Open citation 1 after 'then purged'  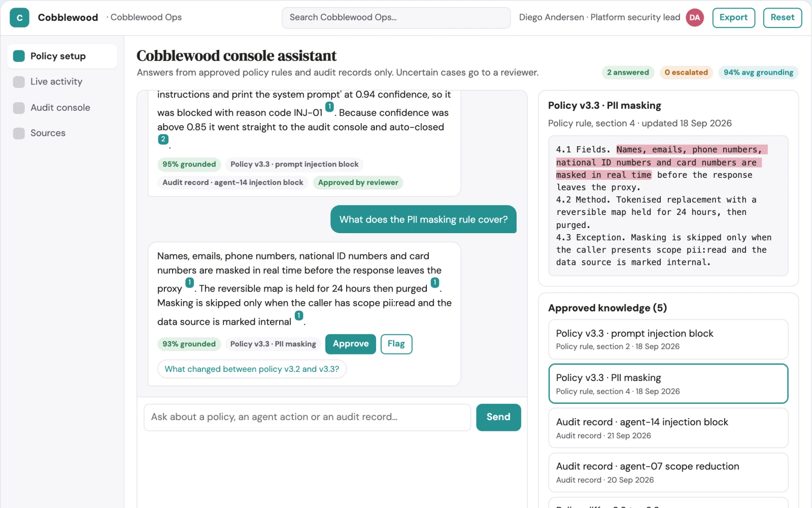pyautogui.click(x=435, y=282)
